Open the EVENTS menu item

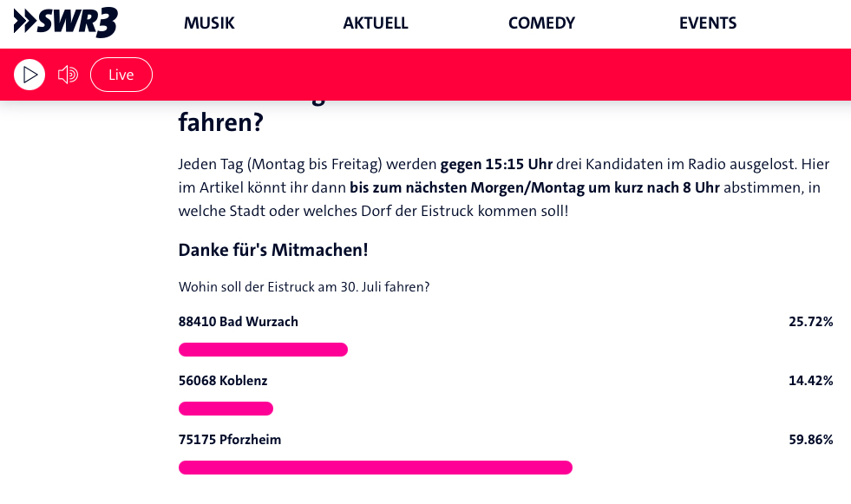pyautogui.click(x=708, y=23)
